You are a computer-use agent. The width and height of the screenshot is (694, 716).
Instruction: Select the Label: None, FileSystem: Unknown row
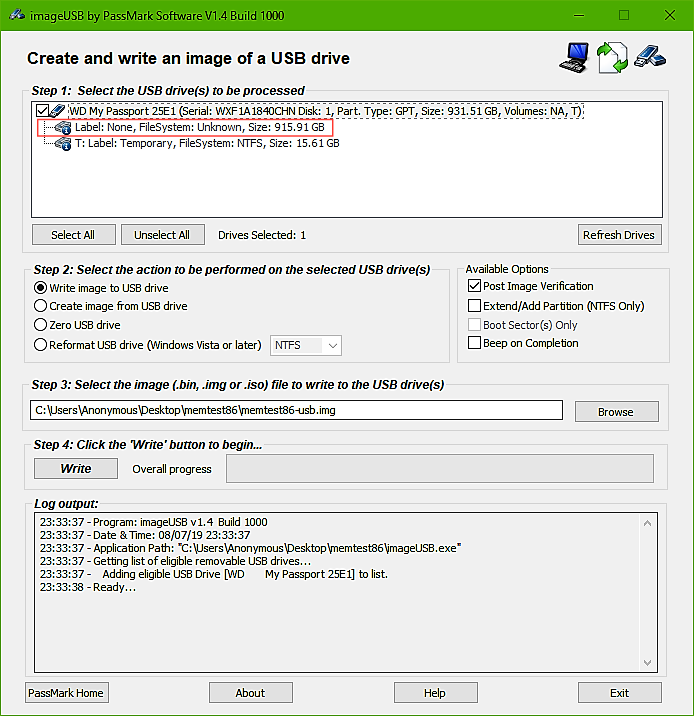200,127
